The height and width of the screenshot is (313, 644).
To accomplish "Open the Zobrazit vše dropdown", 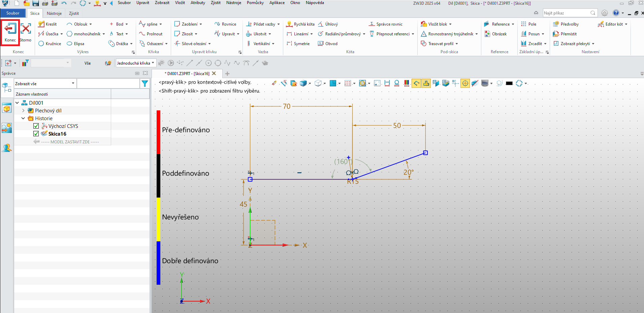I will pyautogui.click(x=45, y=83).
